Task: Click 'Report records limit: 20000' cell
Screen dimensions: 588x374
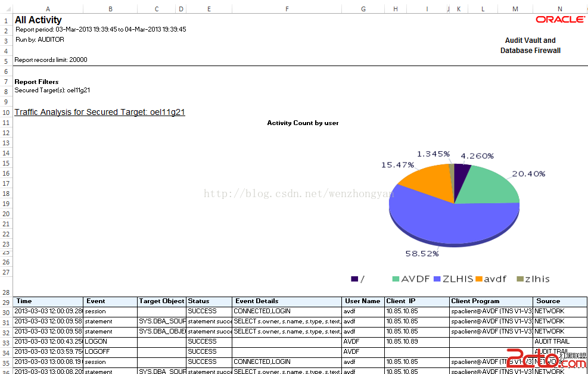Action: pyautogui.click(x=51, y=60)
